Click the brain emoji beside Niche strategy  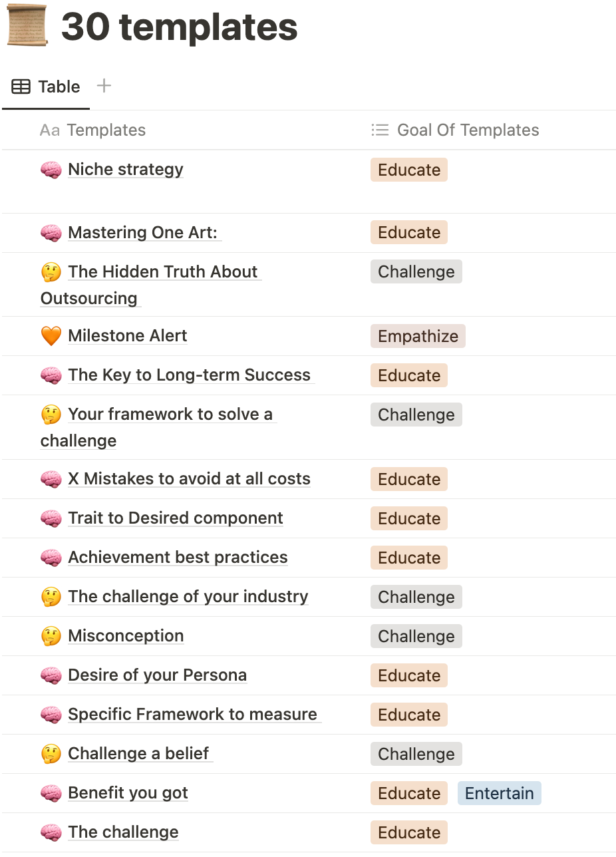[x=51, y=170]
